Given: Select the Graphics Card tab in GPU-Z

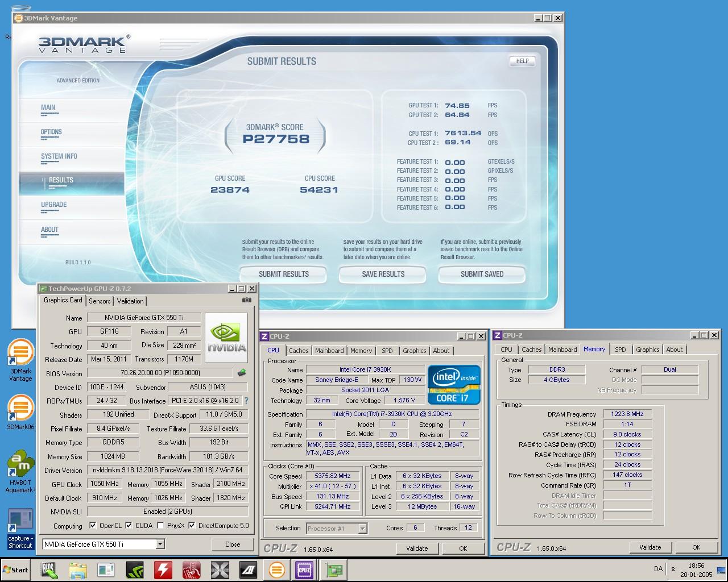Looking at the screenshot, I should click(63, 300).
